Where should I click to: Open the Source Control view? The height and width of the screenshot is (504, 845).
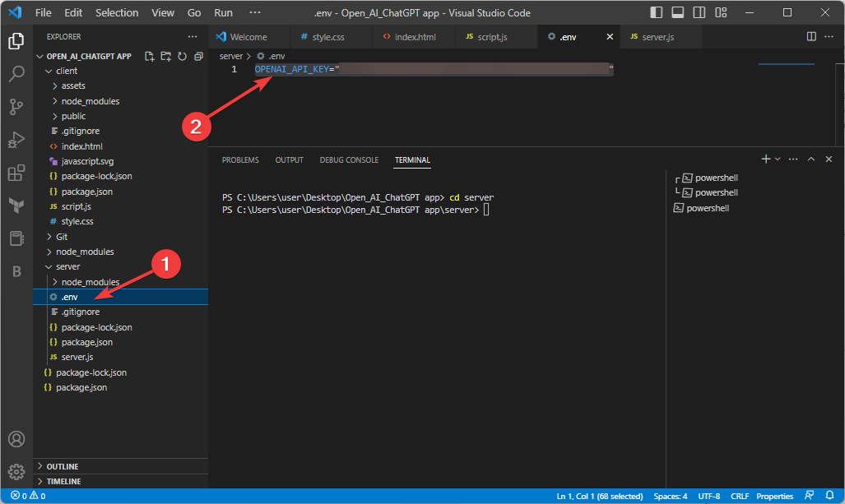(x=16, y=107)
